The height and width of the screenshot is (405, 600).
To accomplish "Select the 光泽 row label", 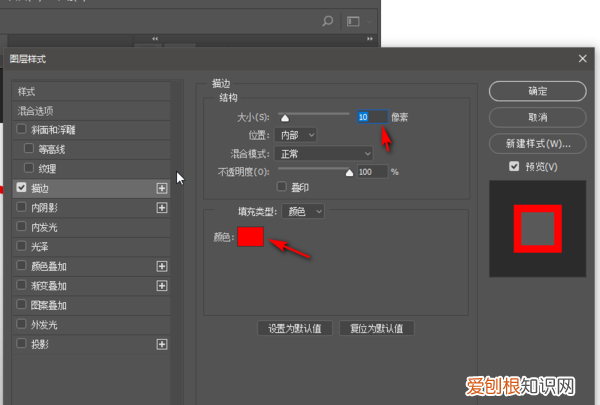I will pyautogui.click(x=40, y=247).
